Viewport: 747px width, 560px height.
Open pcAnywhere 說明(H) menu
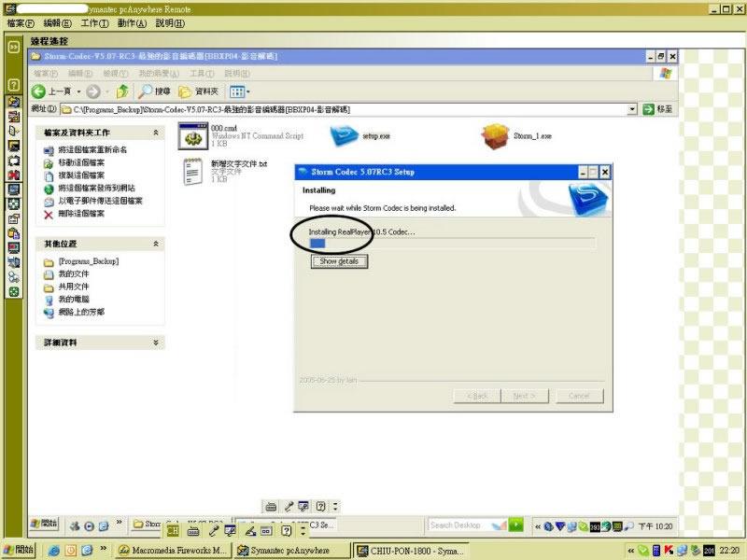pos(170,23)
